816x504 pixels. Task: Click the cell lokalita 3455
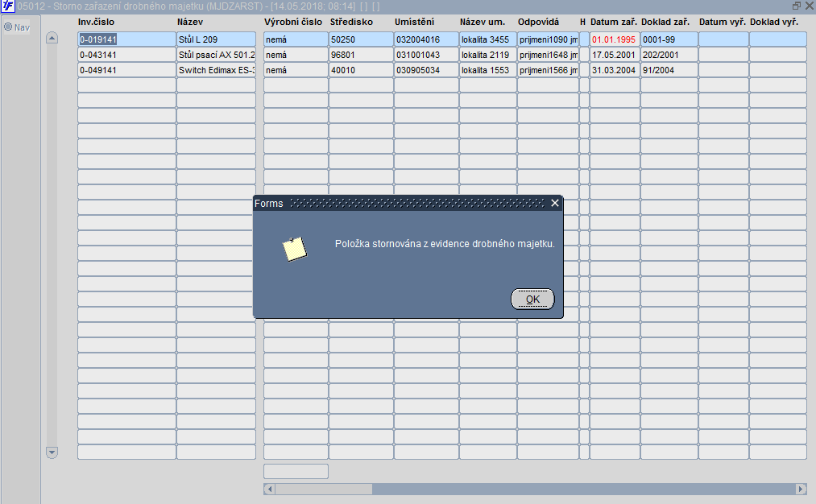click(488, 39)
